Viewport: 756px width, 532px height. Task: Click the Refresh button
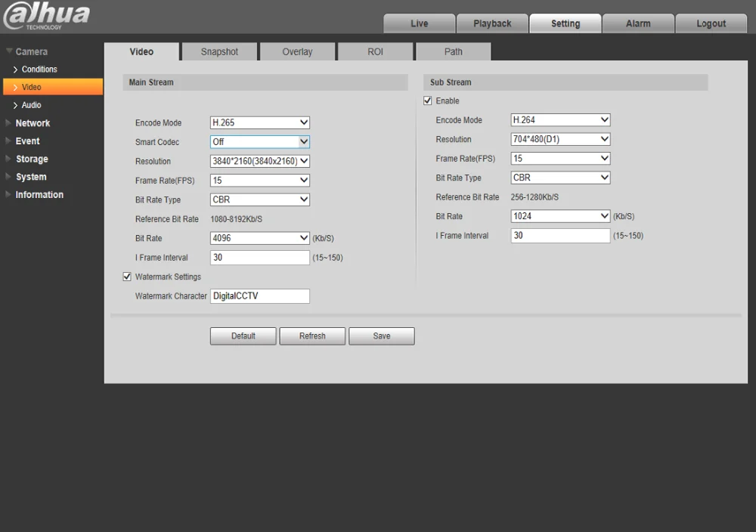[312, 336]
